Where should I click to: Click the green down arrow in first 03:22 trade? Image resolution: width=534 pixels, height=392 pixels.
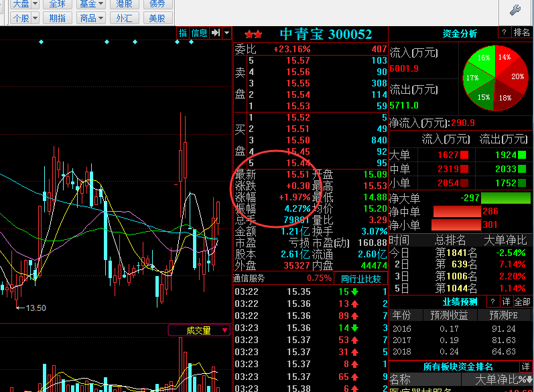point(355,292)
